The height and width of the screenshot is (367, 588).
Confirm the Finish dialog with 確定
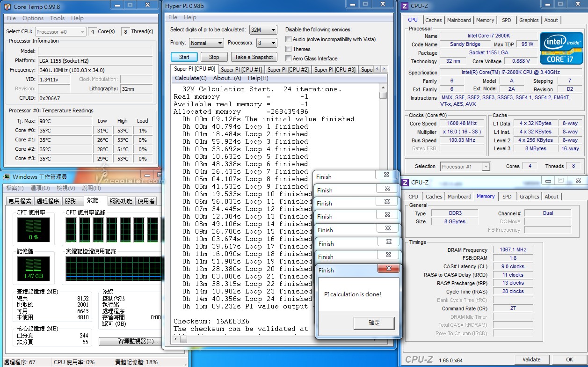pos(374,323)
